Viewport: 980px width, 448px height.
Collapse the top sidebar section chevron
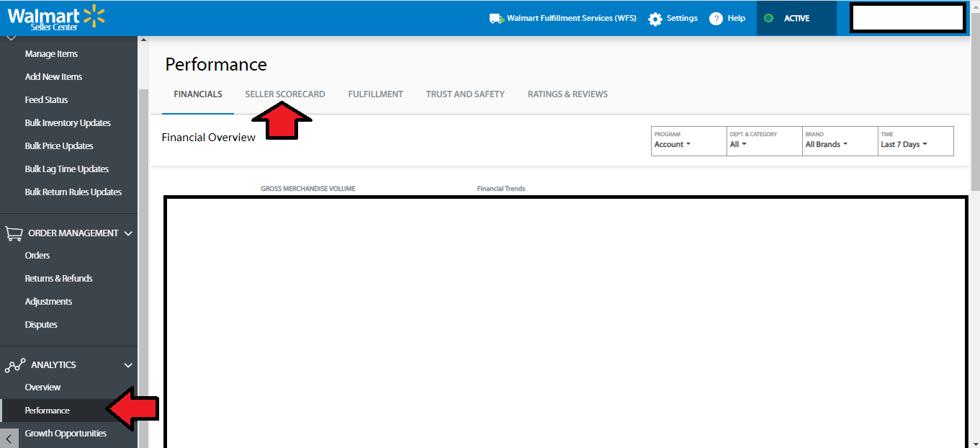[11, 37]
